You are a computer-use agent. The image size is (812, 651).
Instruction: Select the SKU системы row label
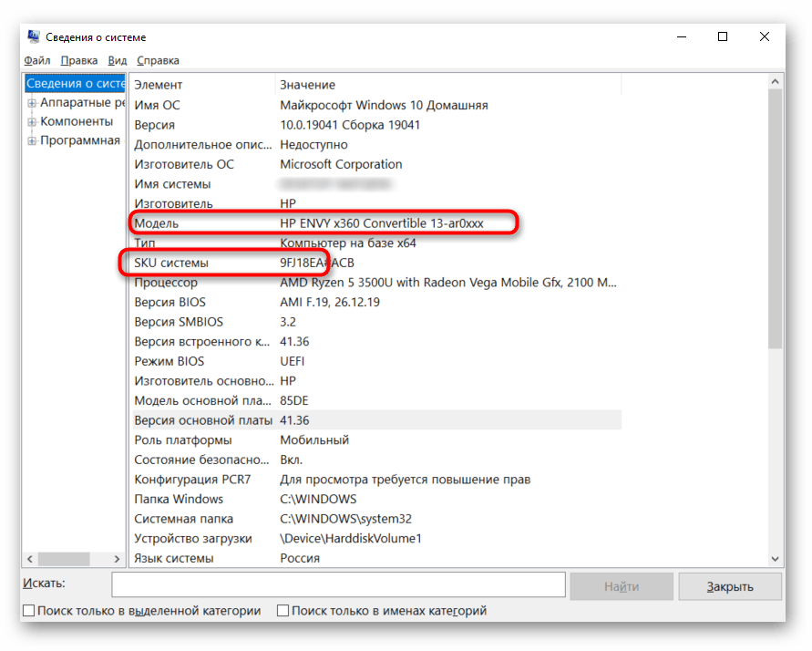171,263
